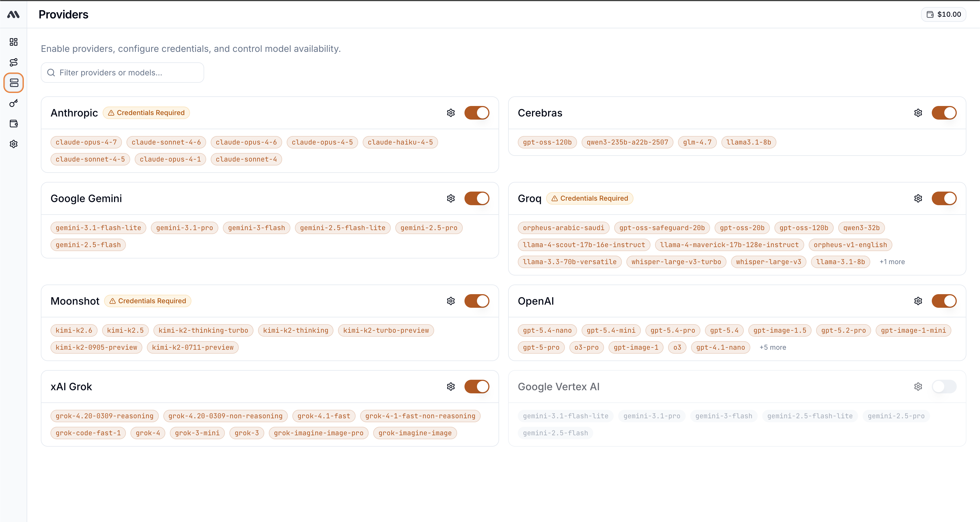Disable the Anthropic provider toggle
The width and height of the screenshot is (980, 522).
477,113
